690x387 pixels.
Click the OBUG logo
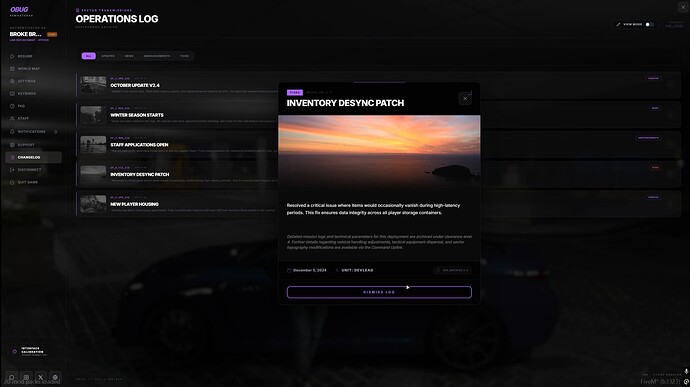point(19,9)
